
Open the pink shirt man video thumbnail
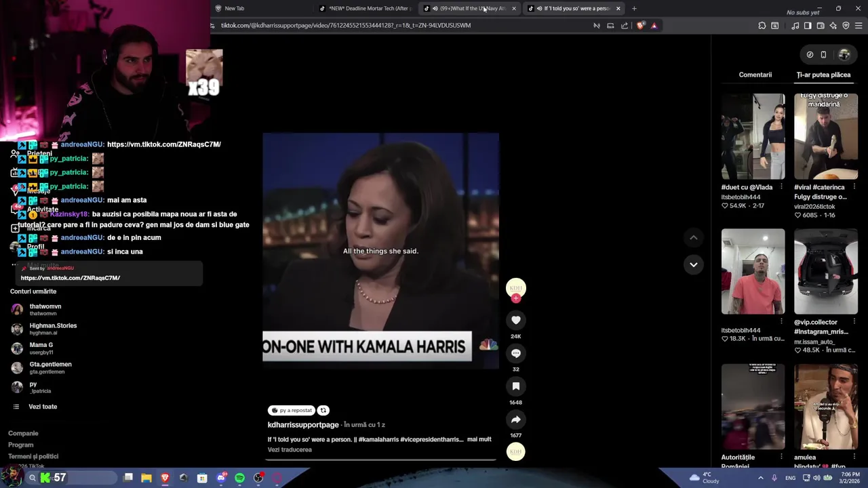[753, 271]
